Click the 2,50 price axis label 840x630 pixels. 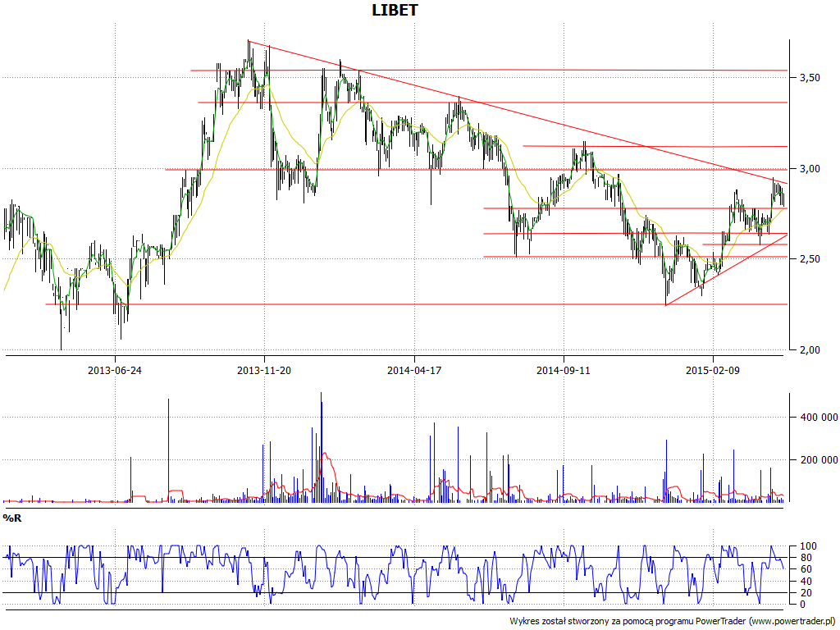(x=810, y=258)
